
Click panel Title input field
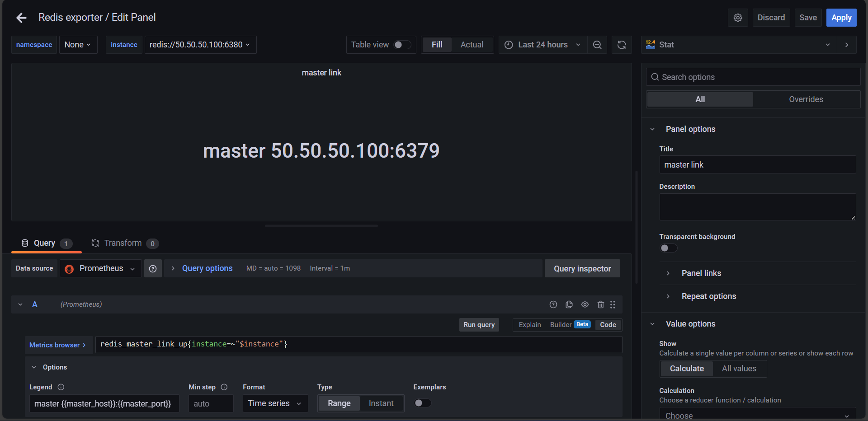[x=757, y=165]
